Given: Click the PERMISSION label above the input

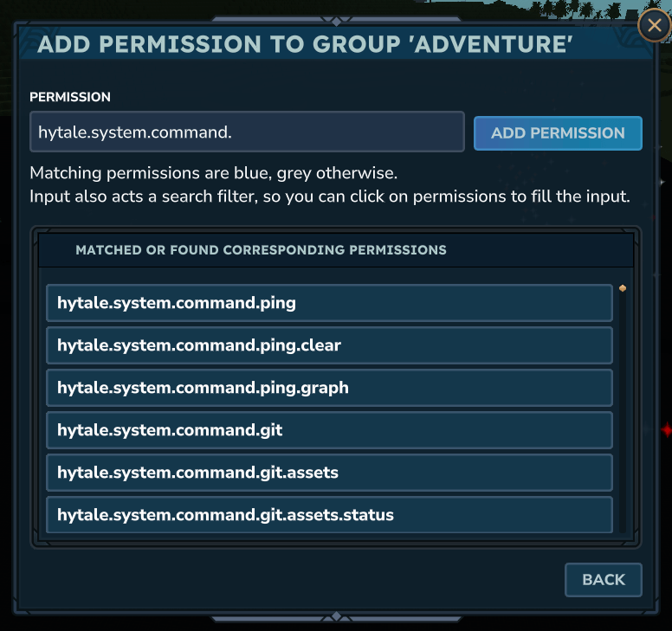Looking at the screenshot, I should [x=70, y=97].
